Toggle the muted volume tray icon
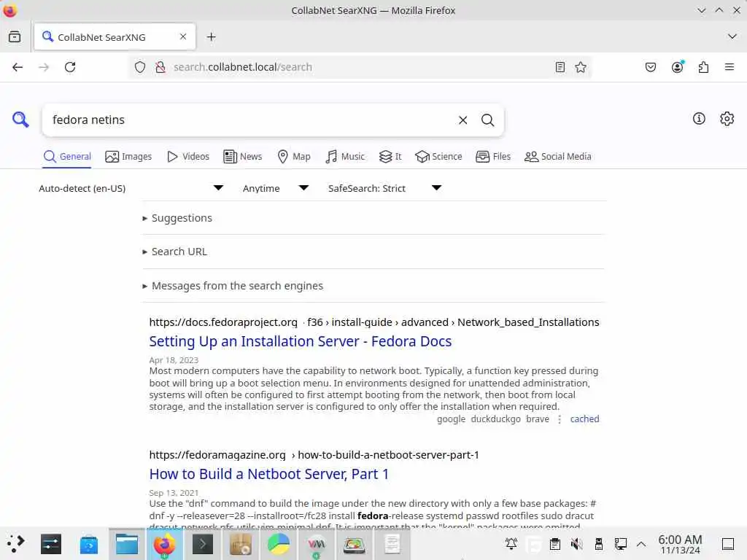Viewport: 747px width, 560px height. click(576, 544)
